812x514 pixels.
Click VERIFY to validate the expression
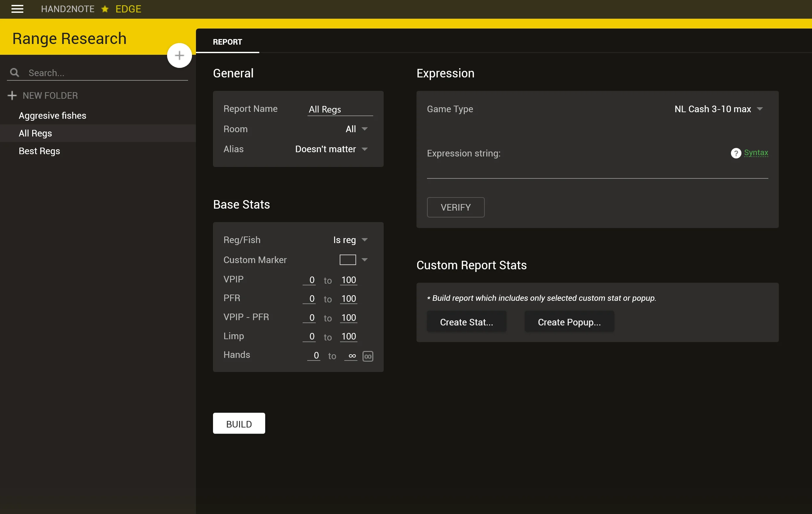456,207
